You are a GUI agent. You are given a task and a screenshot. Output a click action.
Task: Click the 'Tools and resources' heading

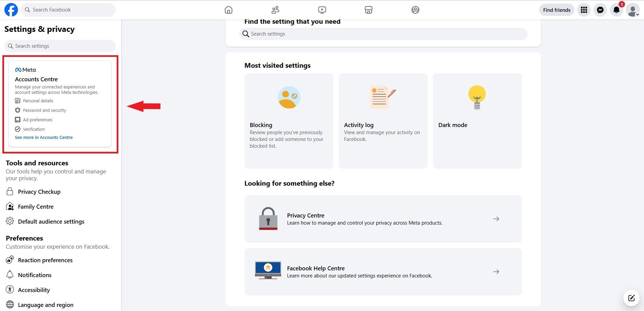[x=37, y=163]
